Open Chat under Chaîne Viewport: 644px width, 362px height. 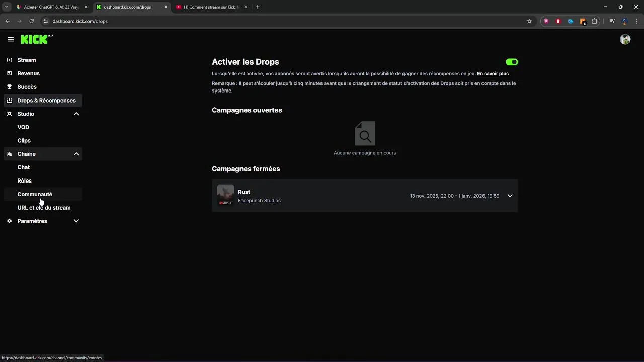click(23, 167)
